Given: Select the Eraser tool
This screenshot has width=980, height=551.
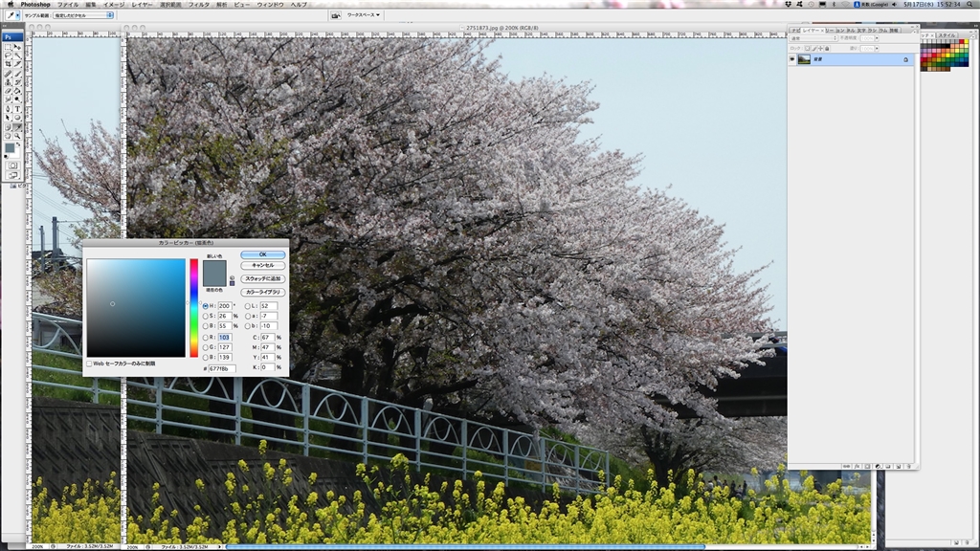Looking at the screenshot, I should click(x=8, y=91).
